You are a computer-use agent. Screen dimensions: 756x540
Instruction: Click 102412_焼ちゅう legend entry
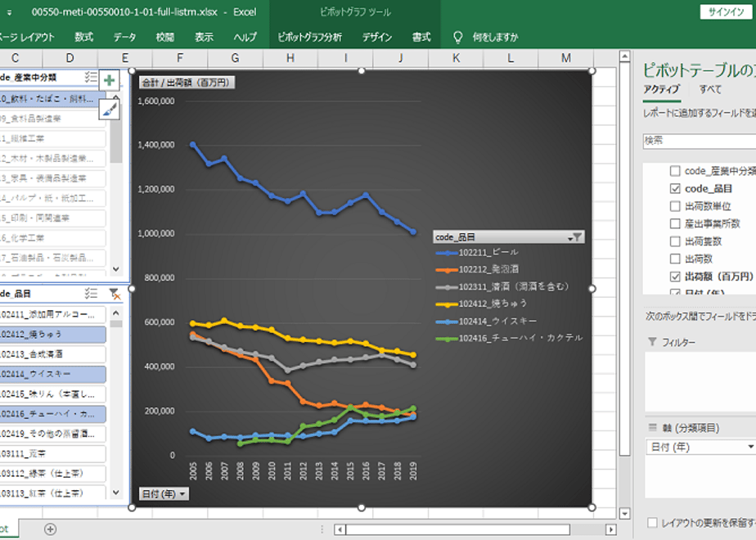tap(481, 304)
